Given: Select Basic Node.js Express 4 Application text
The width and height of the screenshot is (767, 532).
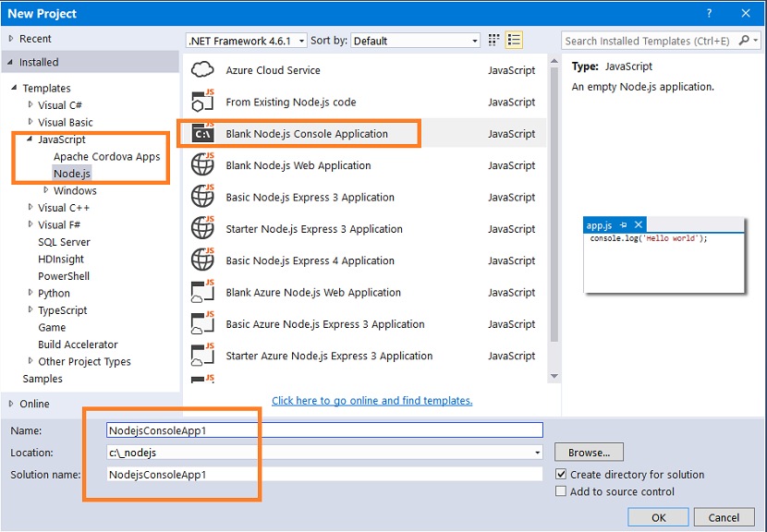Looking at the screenshot, I should point(310,260).
